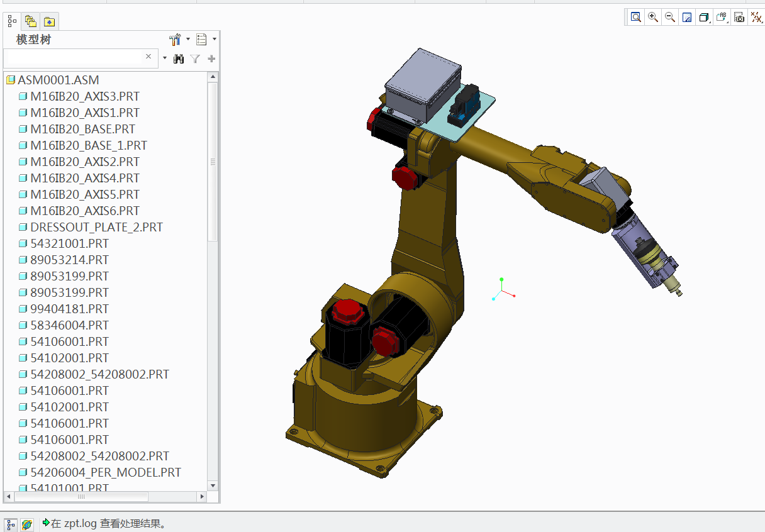Viewport: 765px width, 532px height.
Task: Open the datum display filters icon
Action: pos(756,18)
